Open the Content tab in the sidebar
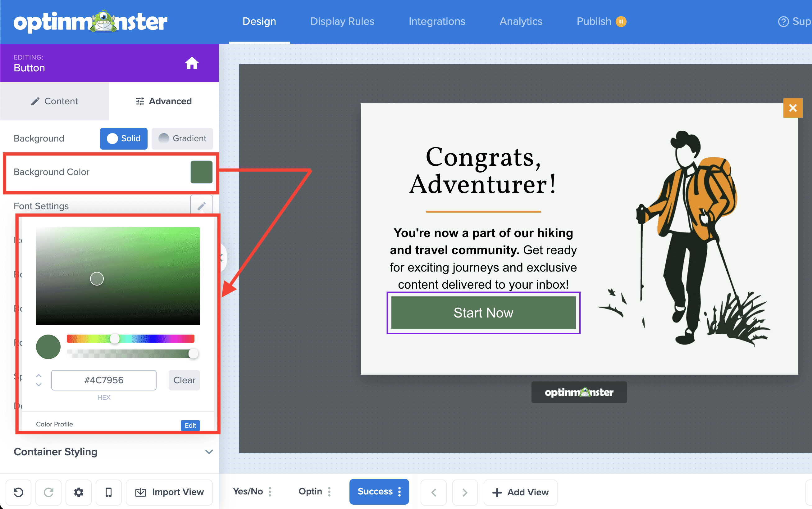The height and width of the screenshot is (509, 812). 55,101
